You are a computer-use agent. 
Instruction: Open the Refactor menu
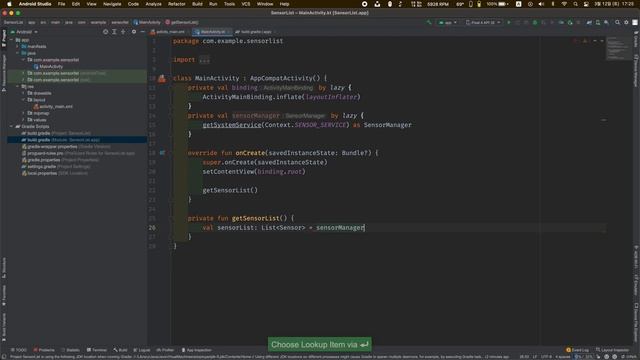coord(177,4)
